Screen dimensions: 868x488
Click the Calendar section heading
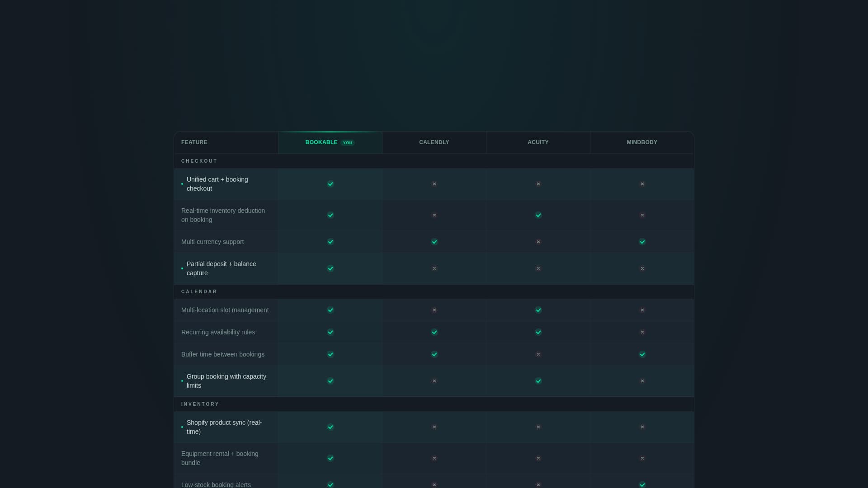tap(199, 292)
